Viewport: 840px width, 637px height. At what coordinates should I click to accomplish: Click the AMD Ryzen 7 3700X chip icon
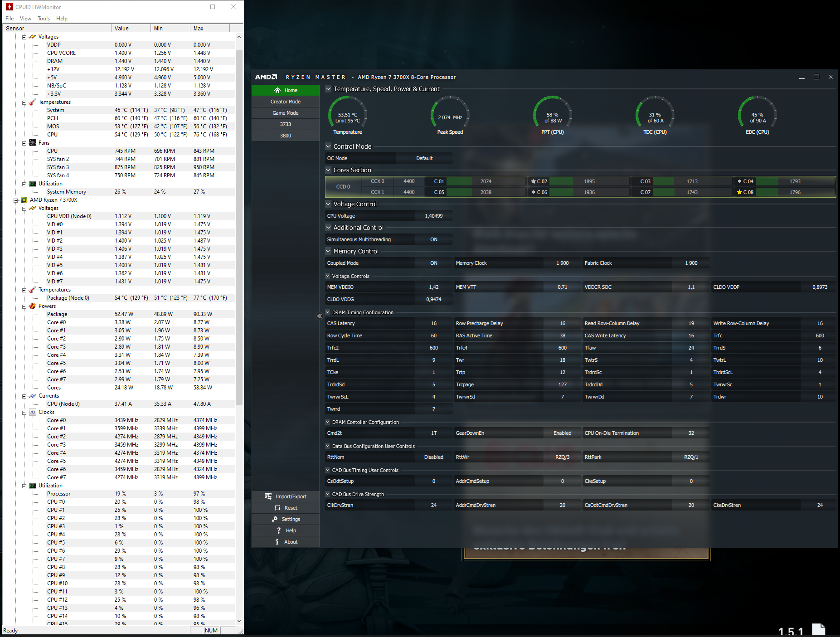[24, 200]
